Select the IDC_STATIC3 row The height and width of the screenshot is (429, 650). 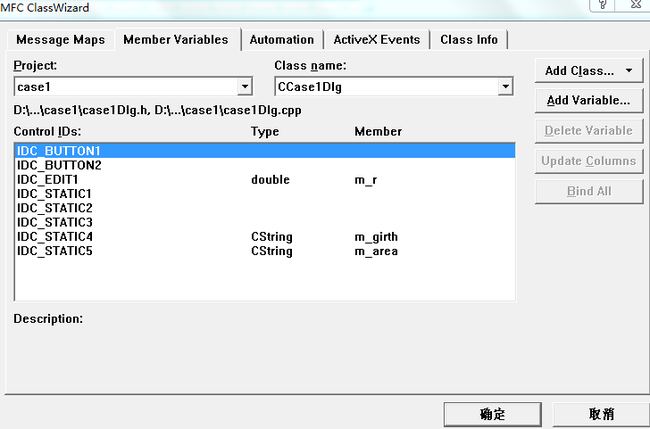point(265,223)
